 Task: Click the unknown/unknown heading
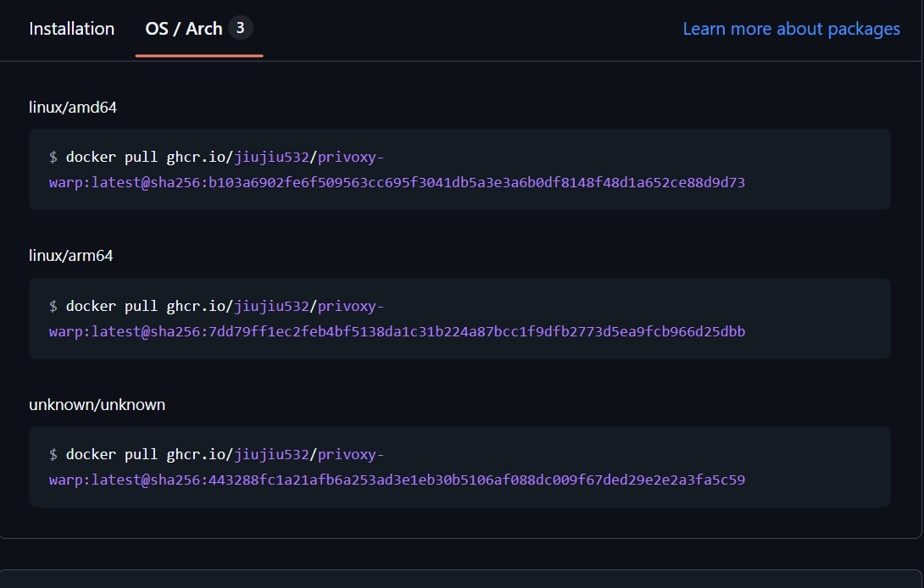click(97, 405)
